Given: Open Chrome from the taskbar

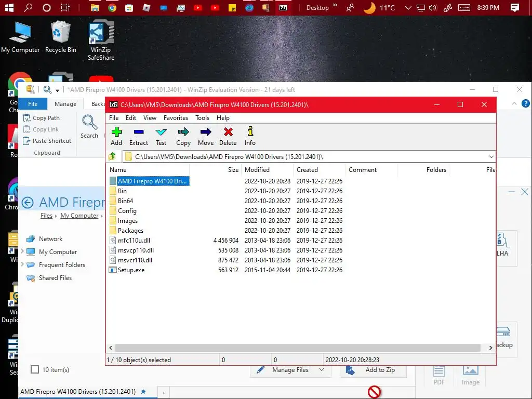Looking at the screenshot, I should click(x=112, y=7).
